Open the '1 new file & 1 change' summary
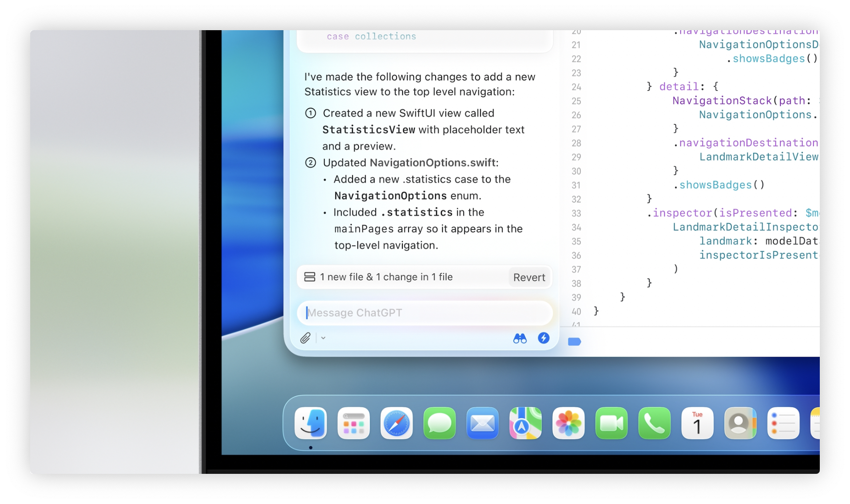Image resolution: width=850 pixels, height=504 pixels. coord(386,277)
